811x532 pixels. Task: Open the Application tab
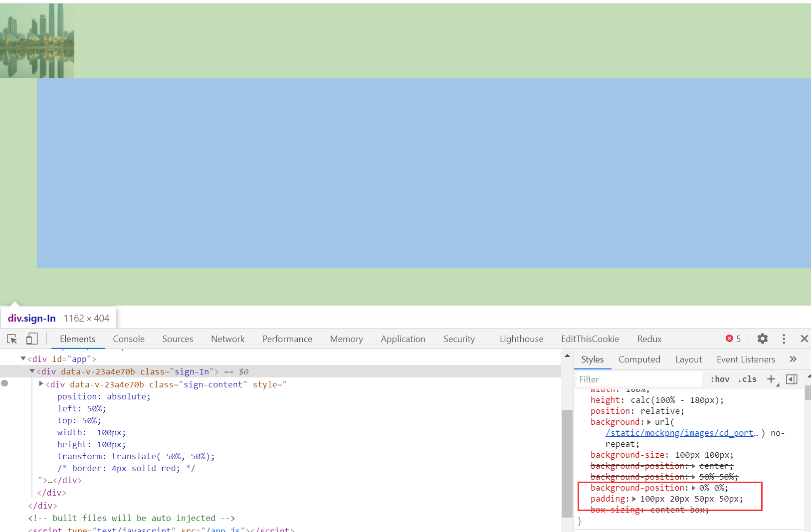tap(403, 339)
